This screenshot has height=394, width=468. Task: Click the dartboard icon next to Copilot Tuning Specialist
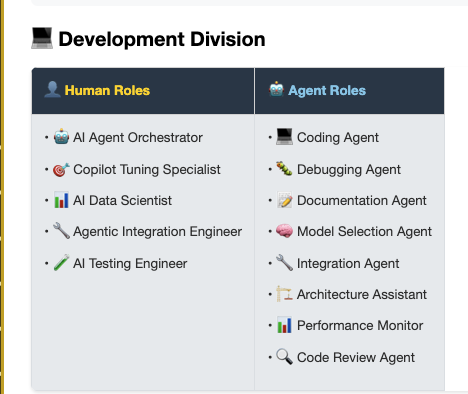click(61, 169)
